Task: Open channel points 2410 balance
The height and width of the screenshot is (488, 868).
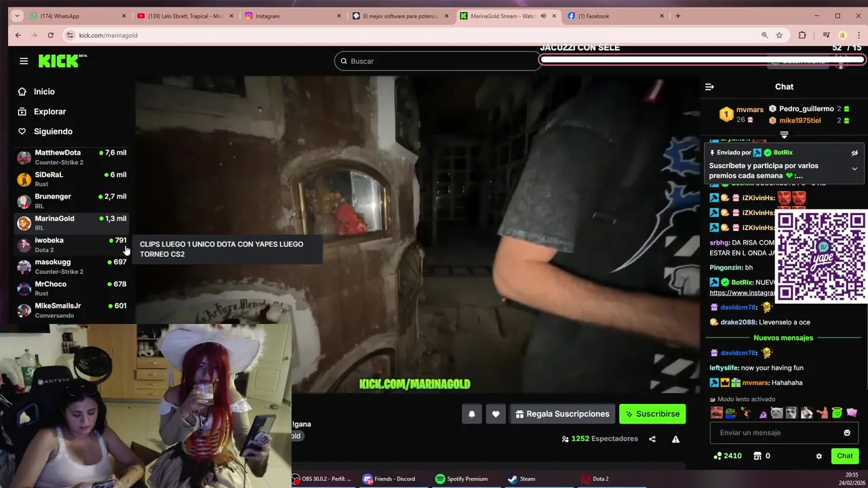Action: [x=728, y=456]
